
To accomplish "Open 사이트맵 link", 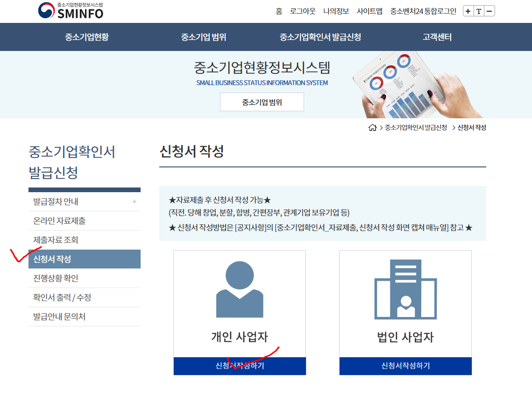I will 369,11.
